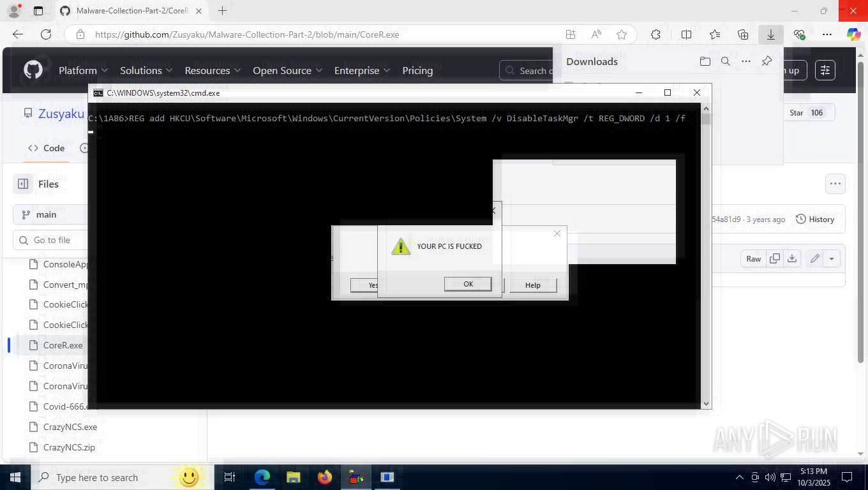Screen dimensions: 868x490
Task: Click the Read aloud icon
Action: [596, 34]
